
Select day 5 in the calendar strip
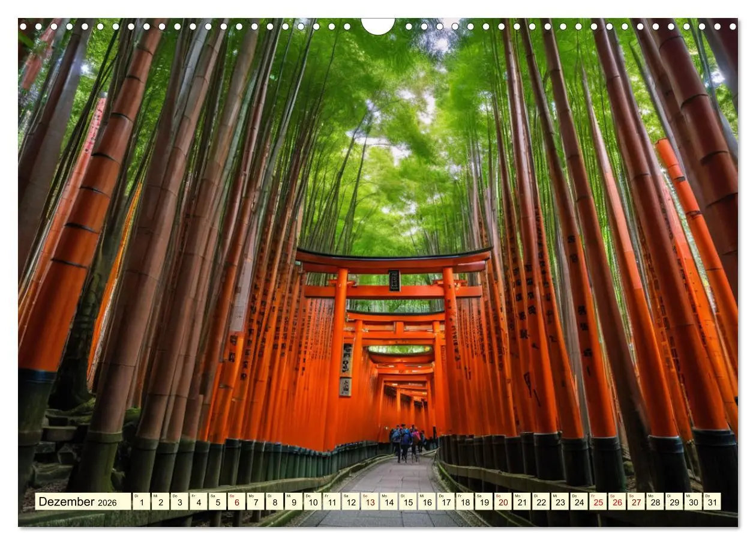point(217,501)
